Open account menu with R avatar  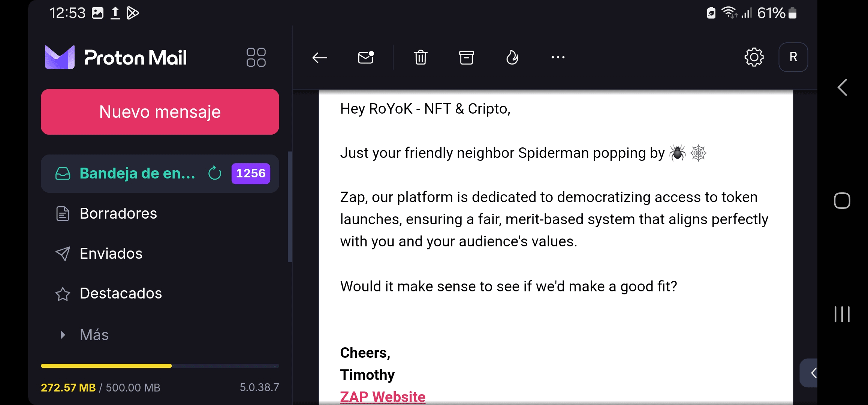pyautogui.click(x=793, y=57)
